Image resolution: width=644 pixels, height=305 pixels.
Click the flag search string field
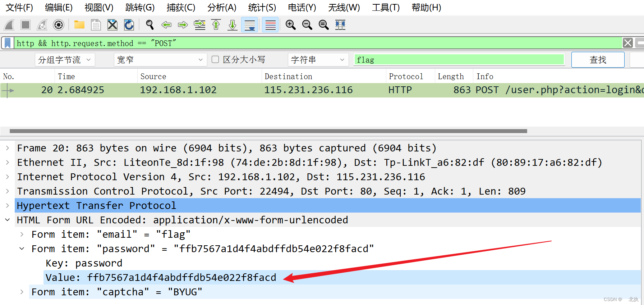[x=459, y=60]
